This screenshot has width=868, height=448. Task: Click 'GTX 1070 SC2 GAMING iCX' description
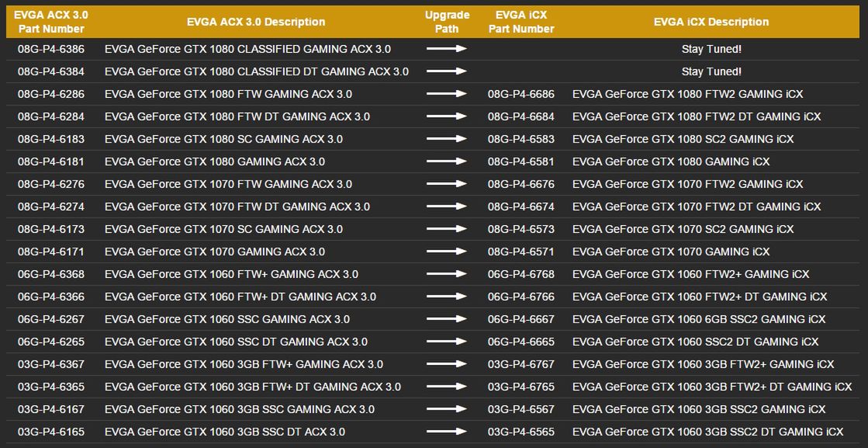[683, 229]
